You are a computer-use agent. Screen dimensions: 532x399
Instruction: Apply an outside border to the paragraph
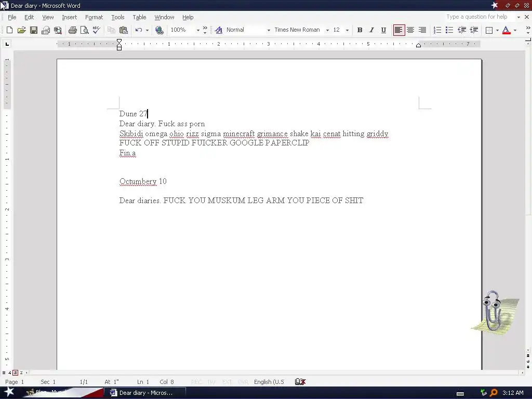pyautogui.click(x=489, y=30)
